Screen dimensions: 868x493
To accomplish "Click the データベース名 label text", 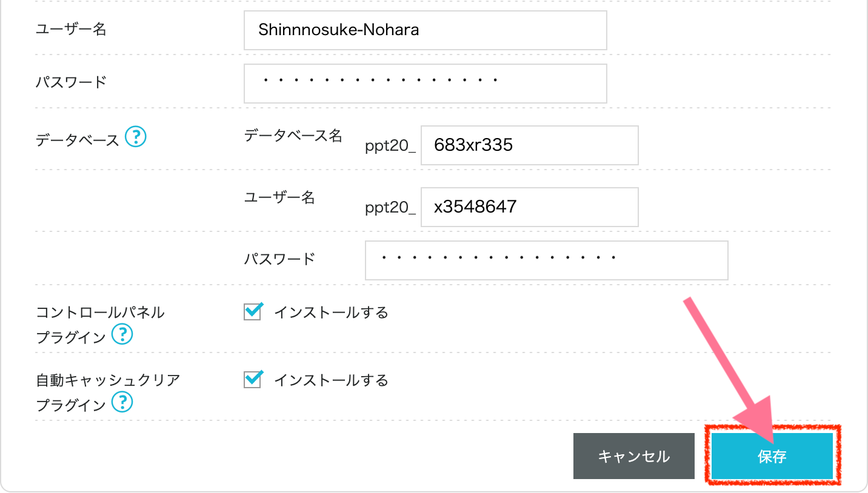I will (293, 136).
